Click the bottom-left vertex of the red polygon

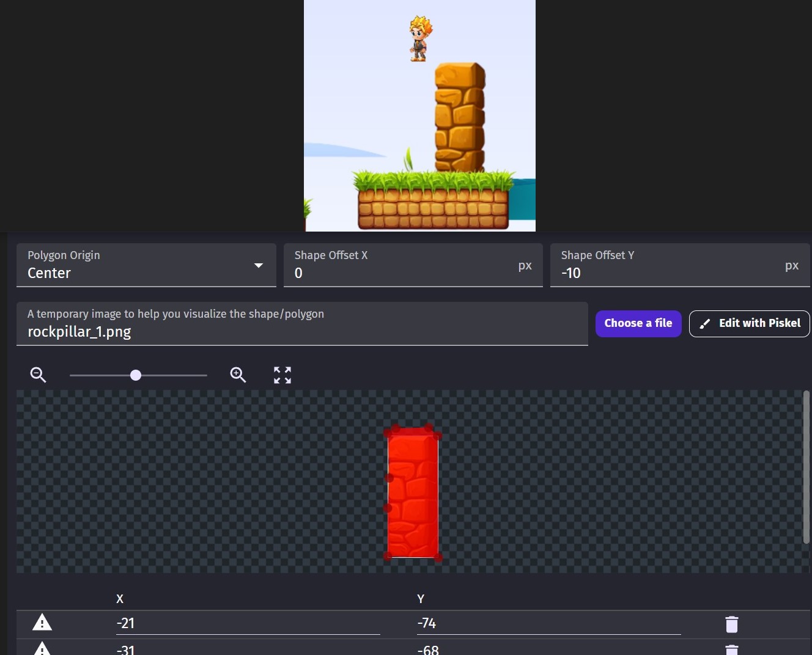point(387,556)
